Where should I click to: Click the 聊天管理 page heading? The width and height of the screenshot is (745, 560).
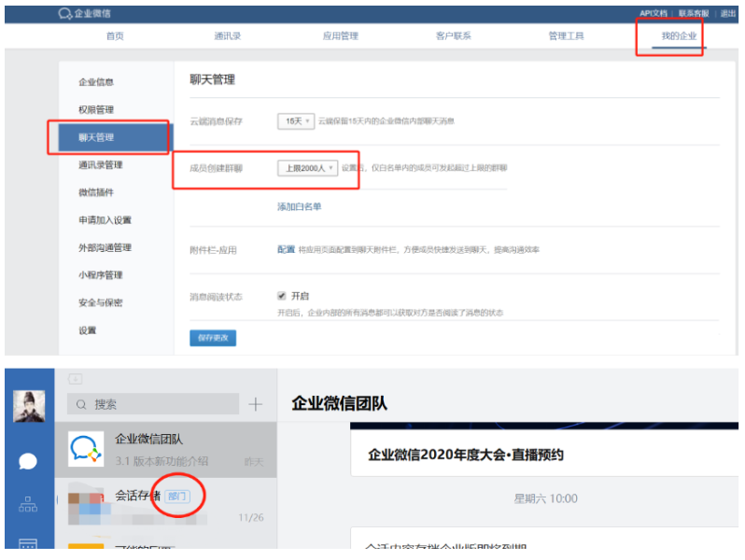[x=212, y=79]
